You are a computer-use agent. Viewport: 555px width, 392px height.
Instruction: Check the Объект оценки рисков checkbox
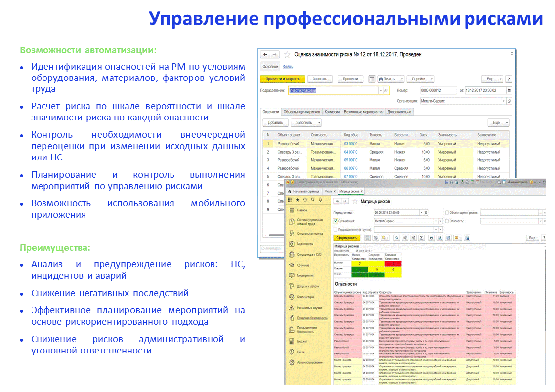pyautogui.click(x=447, y=213)
